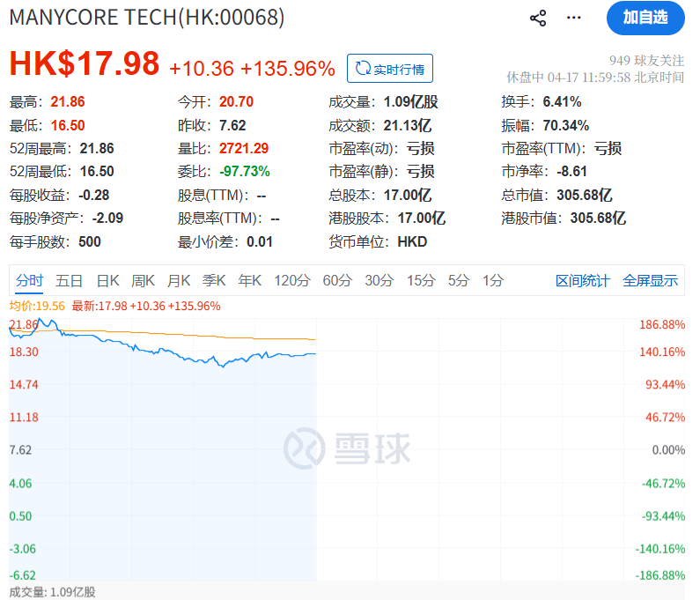
Task: Click the 昨收 value 7.62
Action: (x=232, y=125)
